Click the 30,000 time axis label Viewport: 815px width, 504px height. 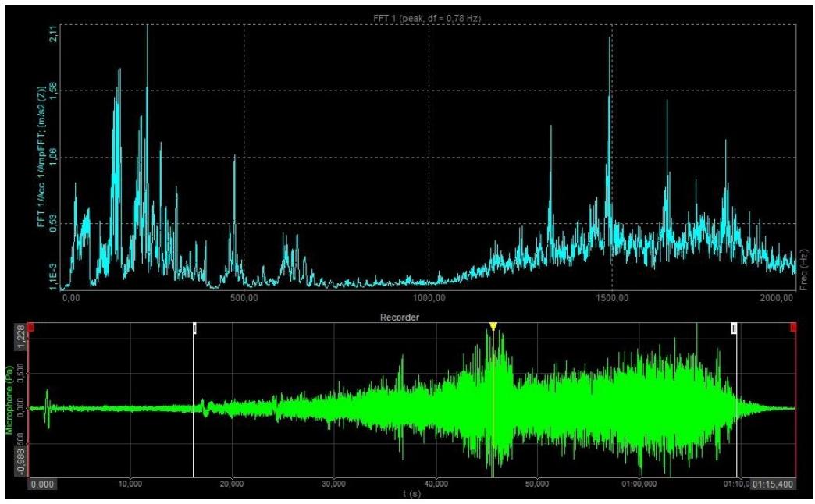tap(333, 484)
